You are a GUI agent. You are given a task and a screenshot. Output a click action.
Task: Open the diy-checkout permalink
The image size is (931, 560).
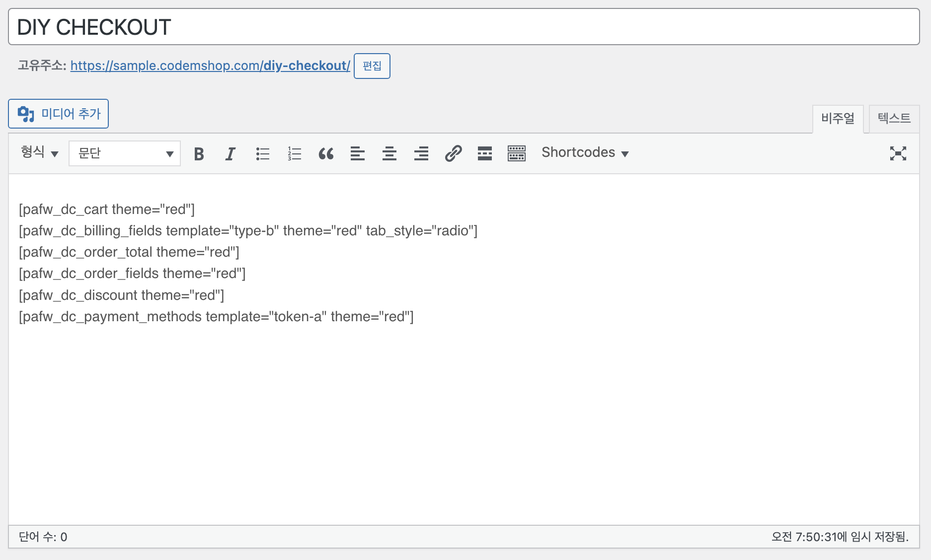[210, 66]
